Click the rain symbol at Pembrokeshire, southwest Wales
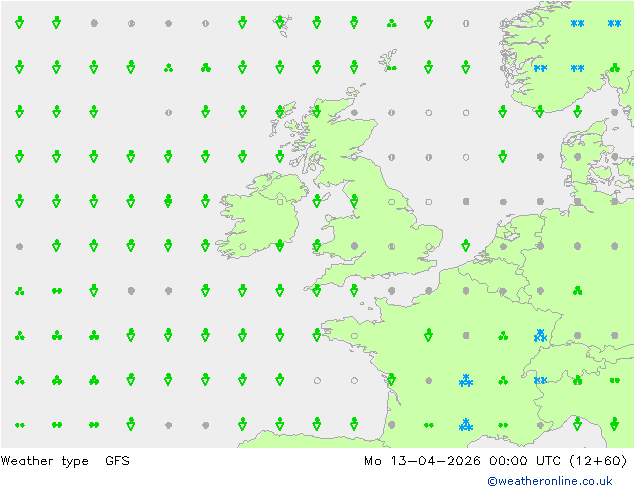This screenshot has height=490, width=634. point(317,245)
